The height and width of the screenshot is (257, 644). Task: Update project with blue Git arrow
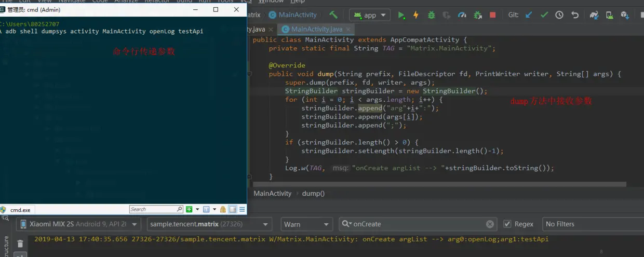[529, 15]
